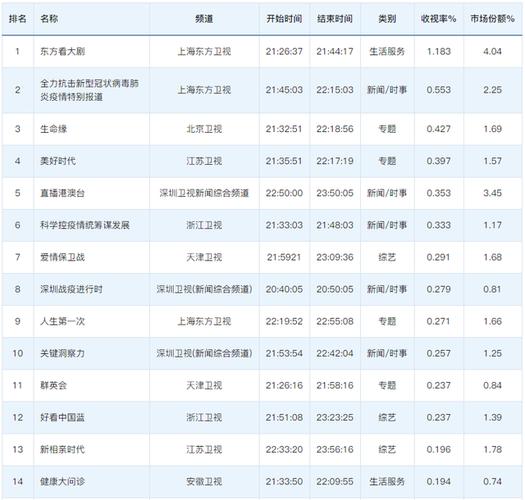This screenshot has width=525, height=500.
Task: Select program name 科学控疫情统筹谋发展
Action: tap(85, 225)
